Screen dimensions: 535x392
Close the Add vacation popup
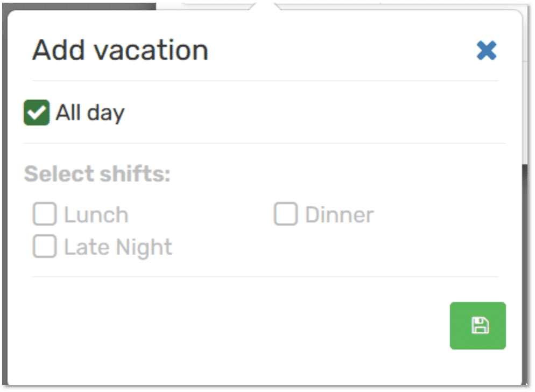point(486,51)
